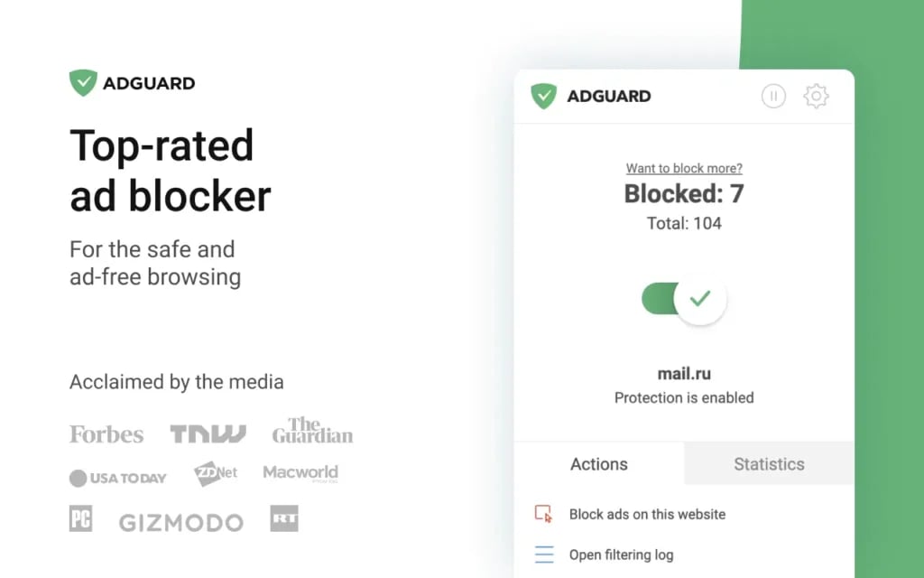Viewport: 924px width, 578px height.
Task: Switch to the Statistics tab
Action: click(768, 463)
